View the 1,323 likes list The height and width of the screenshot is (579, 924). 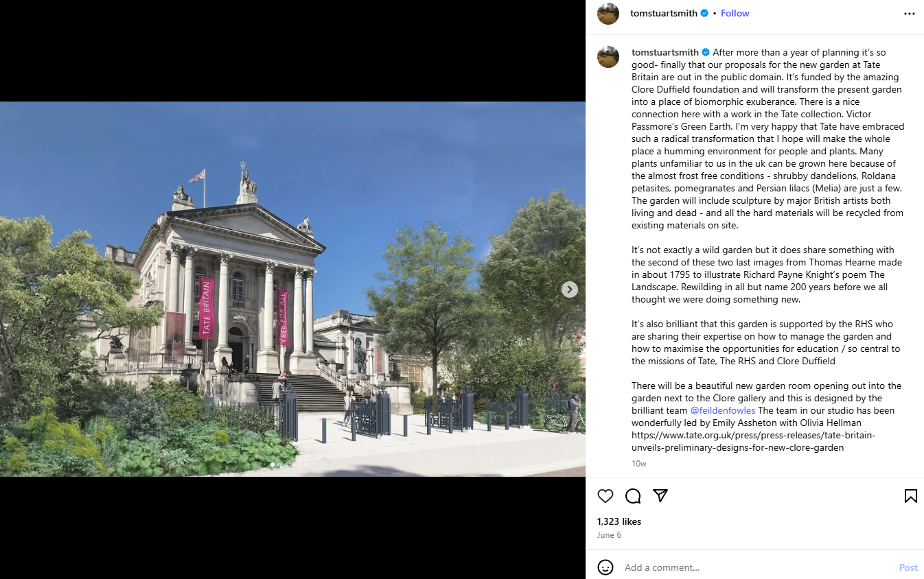[619, 521]
